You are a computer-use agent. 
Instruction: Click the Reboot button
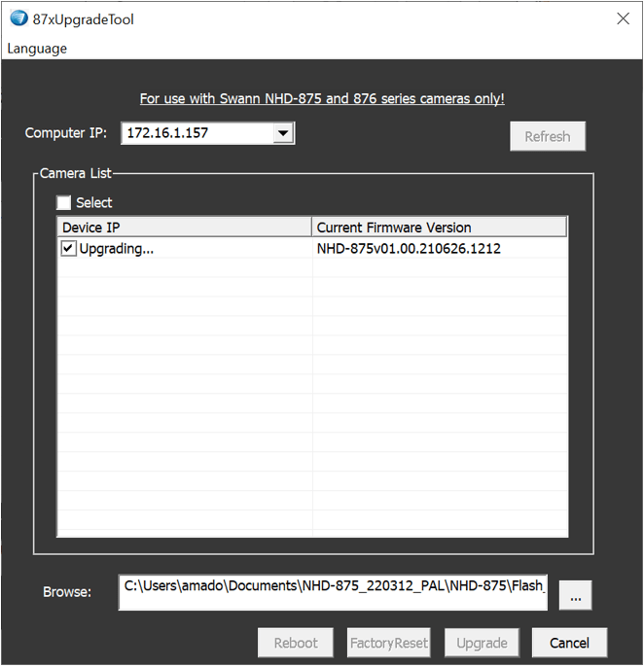click(x=296, y=643)
